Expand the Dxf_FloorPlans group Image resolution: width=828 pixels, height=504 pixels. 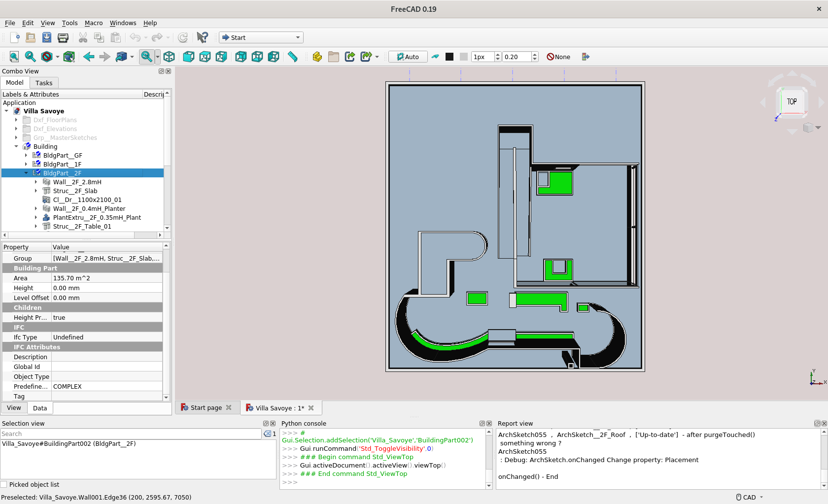pyautogui.click(x=16, y=120)
